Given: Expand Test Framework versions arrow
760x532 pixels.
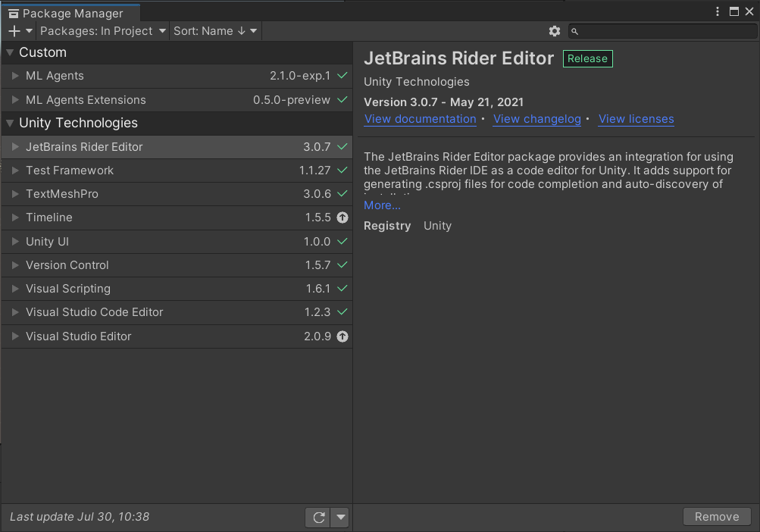Looking at the screenshot, I should click(x=15, y=171).
